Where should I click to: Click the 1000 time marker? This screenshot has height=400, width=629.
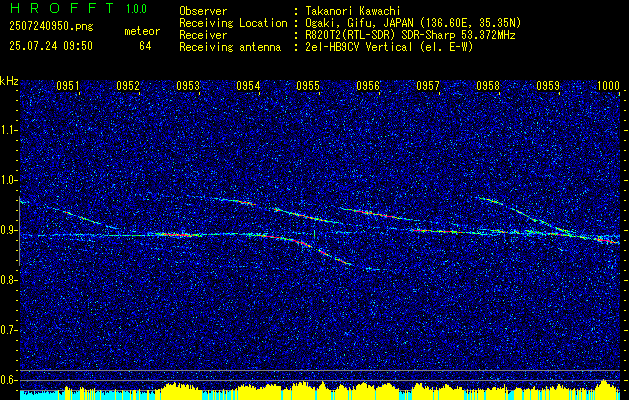tap(608, 85)
